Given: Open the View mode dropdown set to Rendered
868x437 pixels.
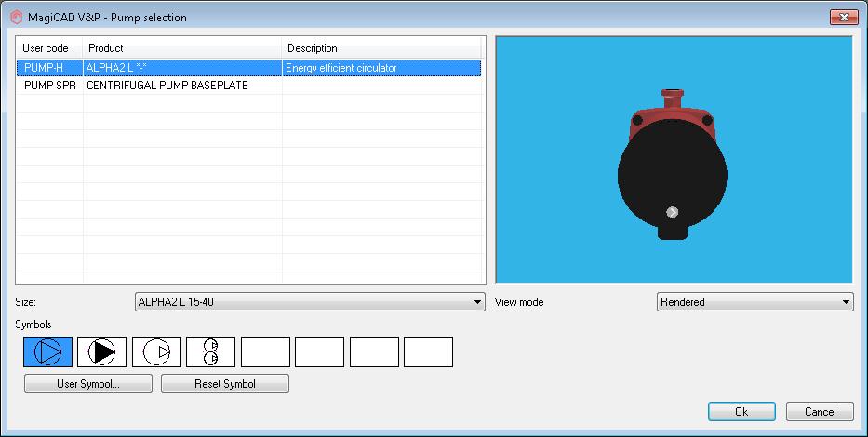Looking at the screenshot, I should pos(755,302).
